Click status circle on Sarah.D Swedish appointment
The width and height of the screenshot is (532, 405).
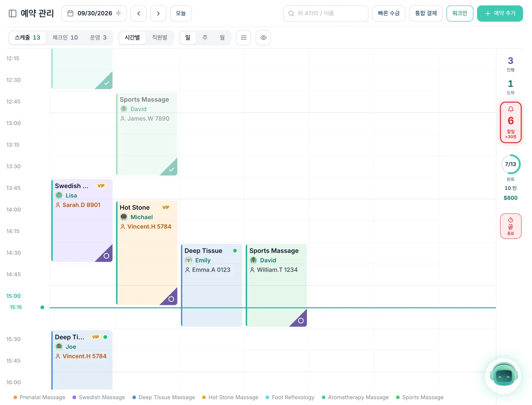(x=106, y=256)
